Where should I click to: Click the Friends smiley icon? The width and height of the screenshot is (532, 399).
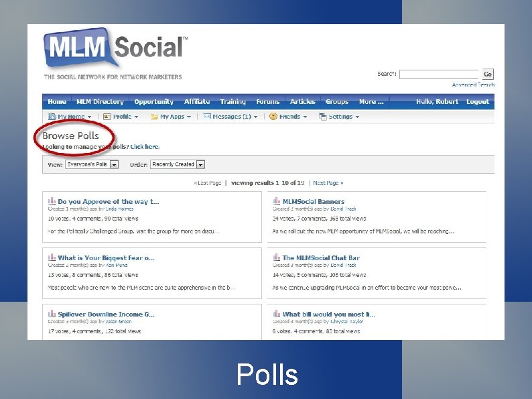[x=273, y=117]
